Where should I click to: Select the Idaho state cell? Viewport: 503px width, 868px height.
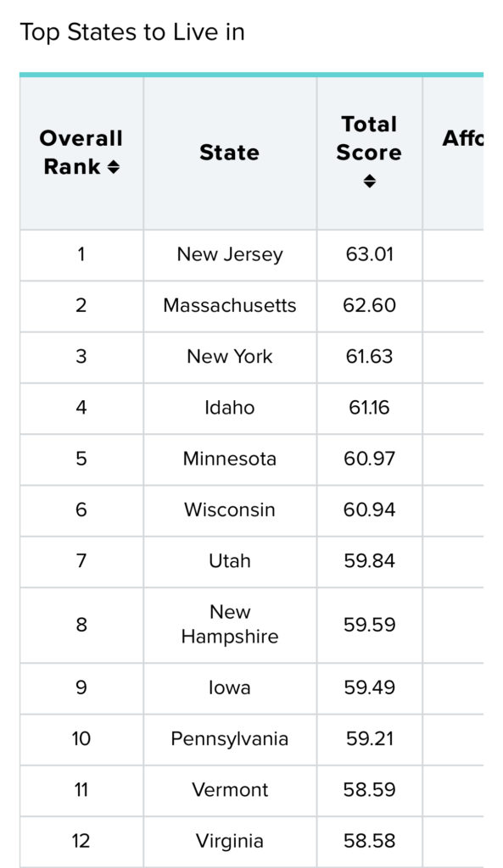click(x=230, y=408)
